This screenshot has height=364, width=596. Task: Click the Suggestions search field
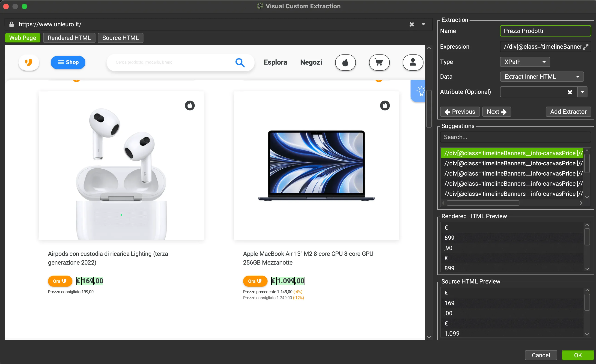515,137
